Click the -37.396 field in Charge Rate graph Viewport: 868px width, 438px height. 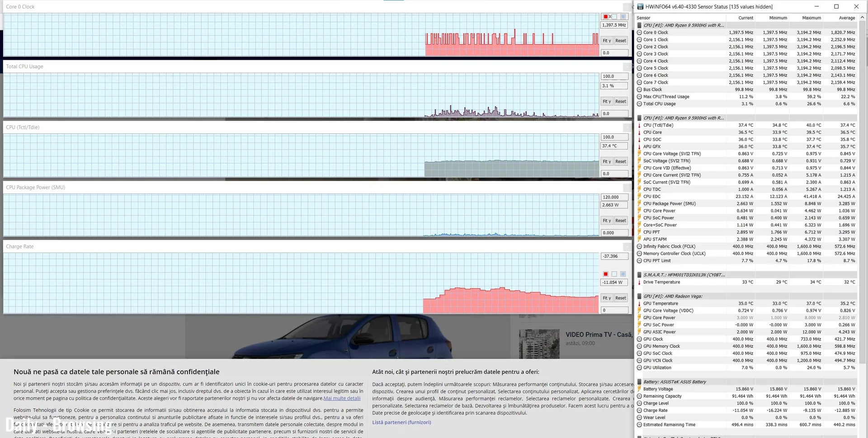click(x=614, y=256)
